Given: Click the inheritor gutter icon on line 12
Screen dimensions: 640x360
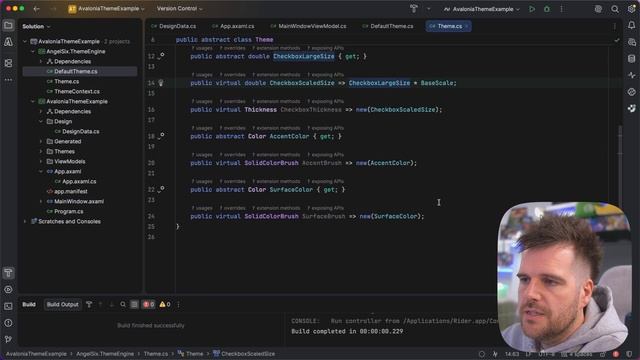Looking at the screenshot, I should coord(161,56).
